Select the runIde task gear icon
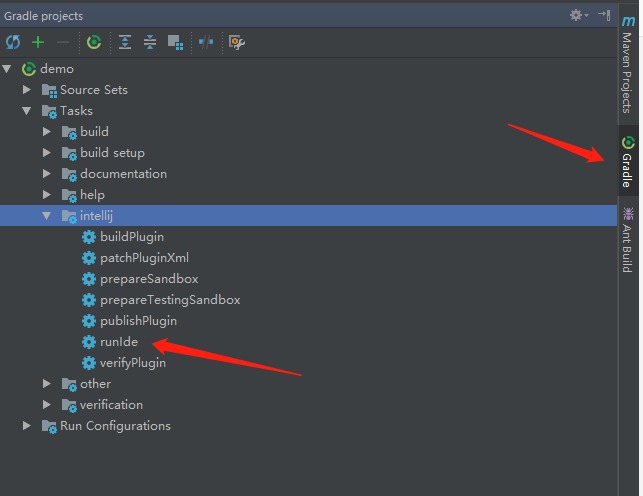The height and width of the screenshot is (496, 643). click(89, 342)
